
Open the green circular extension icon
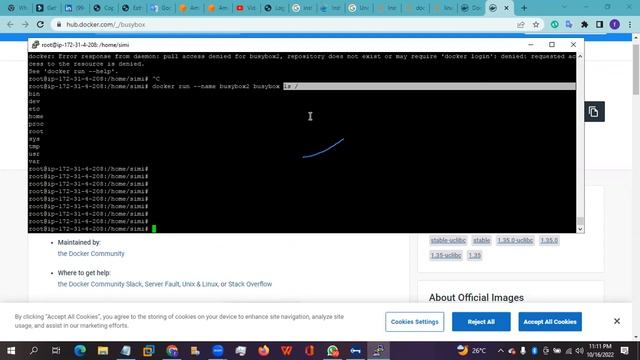[x=554, y=24]
